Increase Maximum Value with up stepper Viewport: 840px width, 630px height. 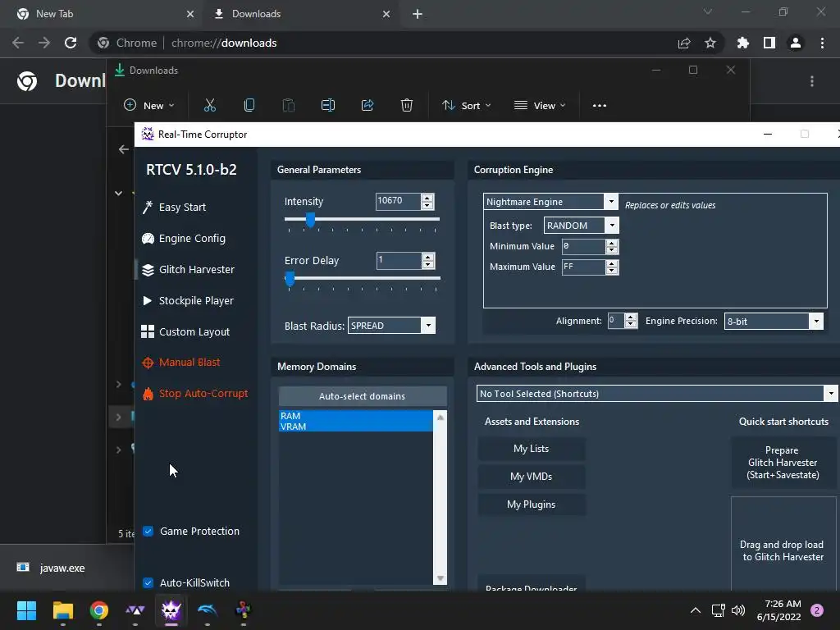[x=612, y=263]
